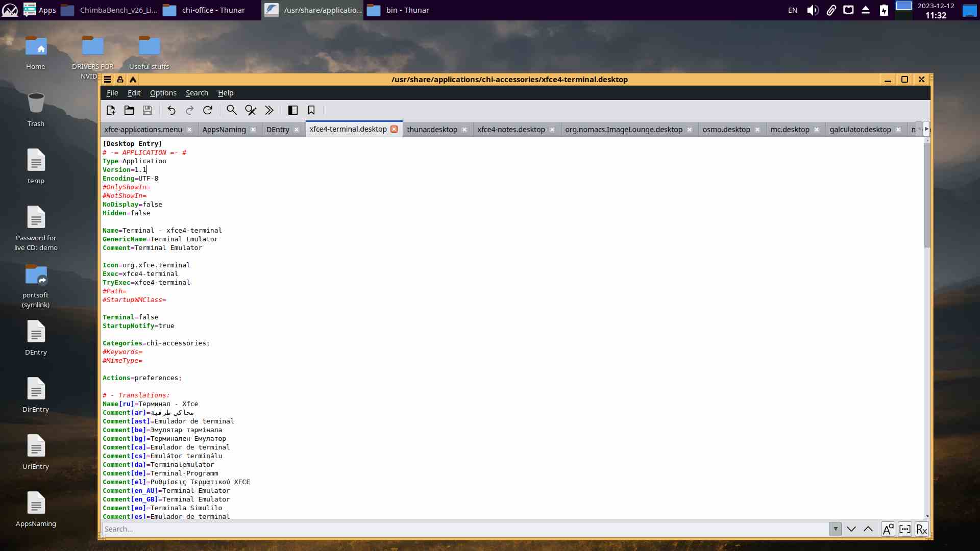
Task: Find next match with the down chevron
Action: click(851, 529)
